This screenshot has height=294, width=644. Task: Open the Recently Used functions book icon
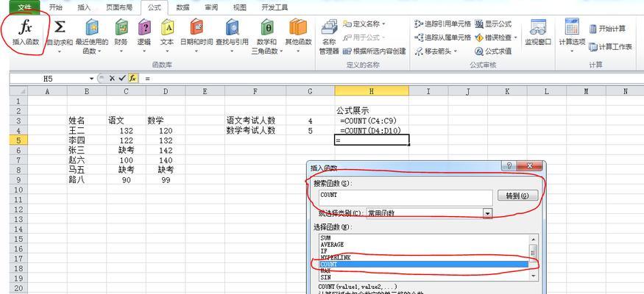pyautogui.click(x=91, y=27)
